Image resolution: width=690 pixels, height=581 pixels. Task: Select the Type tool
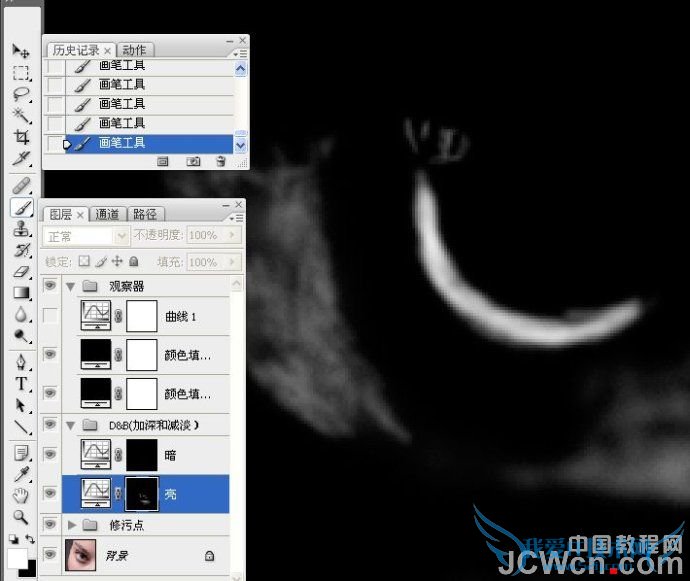click(x=21, y=383)
